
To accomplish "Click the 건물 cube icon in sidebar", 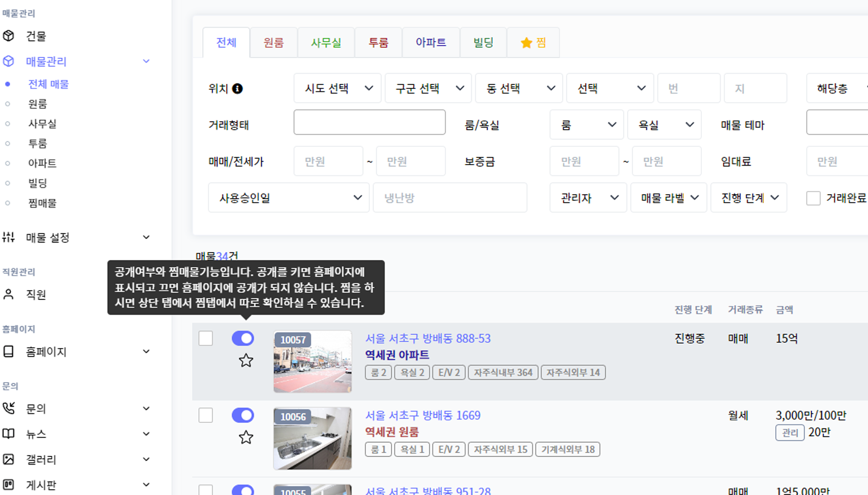I will pos(8,36).
